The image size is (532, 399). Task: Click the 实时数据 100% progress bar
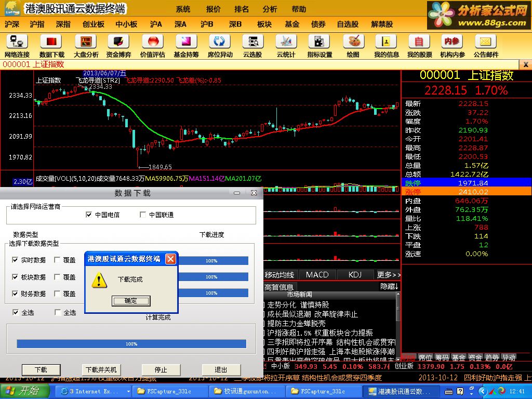pyautogui.click(x=213, y=261)
